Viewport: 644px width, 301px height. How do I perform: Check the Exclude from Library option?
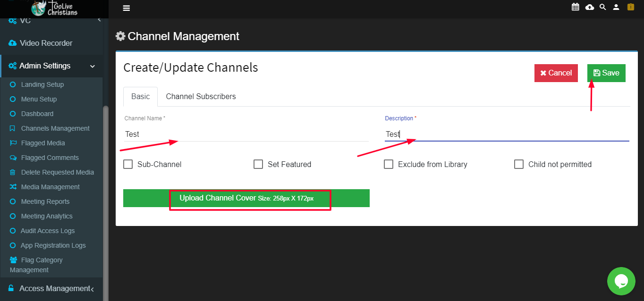pos(389,164)
